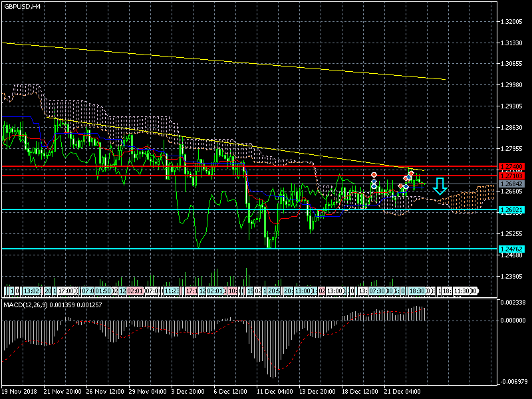Click the 0.002338 MACD scale value
The image size is (532, 399).
[x=515, y=303]
